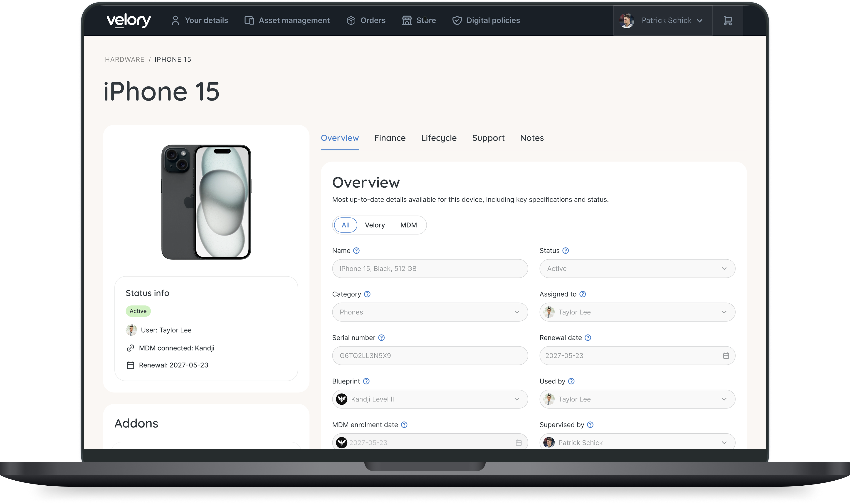Expand the Status dropdown showing Active
Viewport: 850px width, 504px height.
[637, 269]
